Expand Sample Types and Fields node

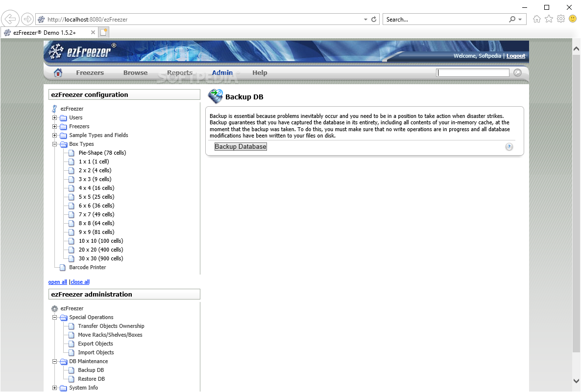click(x=54, y=136)
